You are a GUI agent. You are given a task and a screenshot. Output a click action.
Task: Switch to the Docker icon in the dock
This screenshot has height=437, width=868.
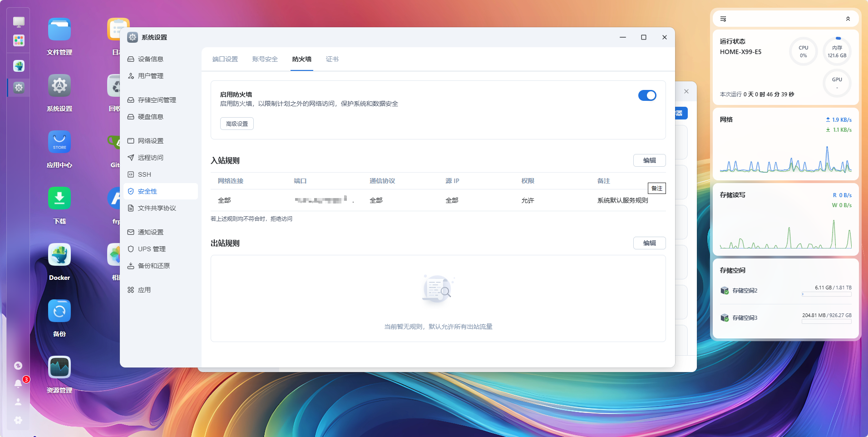[x=19, y=66]
